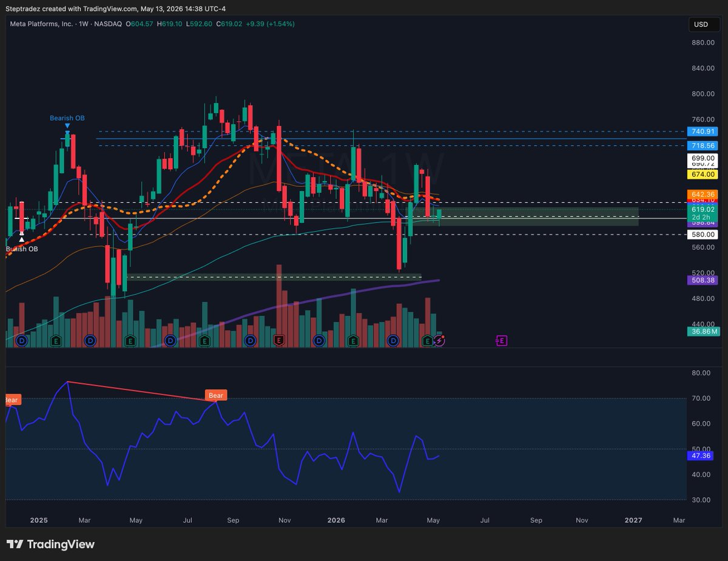The image size is (728, 561).
Task: Click the 2027 time axis label
Action: pos(633,520)
